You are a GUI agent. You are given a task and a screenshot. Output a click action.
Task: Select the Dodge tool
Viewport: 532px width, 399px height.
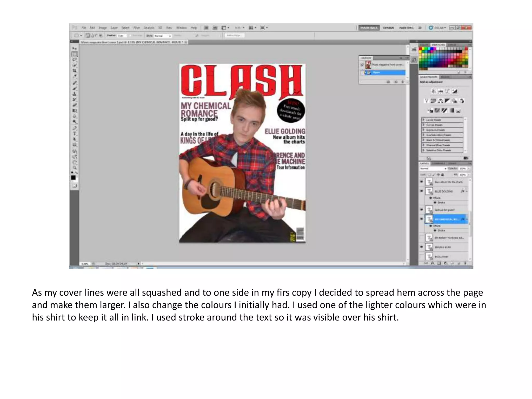click(75, 122)
